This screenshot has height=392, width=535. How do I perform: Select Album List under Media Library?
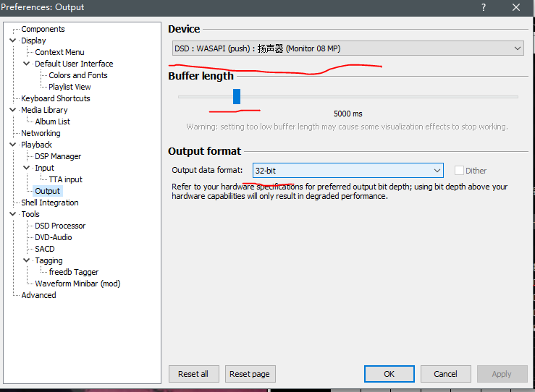pos(52,122)
